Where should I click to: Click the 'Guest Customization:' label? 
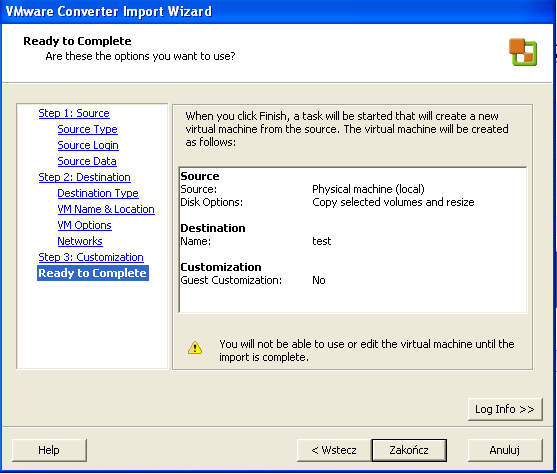(x=231, y=280)
